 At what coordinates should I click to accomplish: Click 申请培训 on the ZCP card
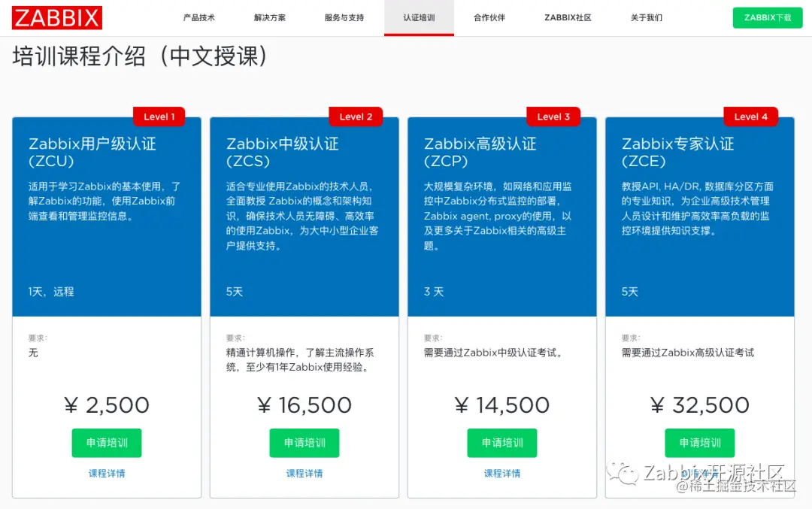501,443
